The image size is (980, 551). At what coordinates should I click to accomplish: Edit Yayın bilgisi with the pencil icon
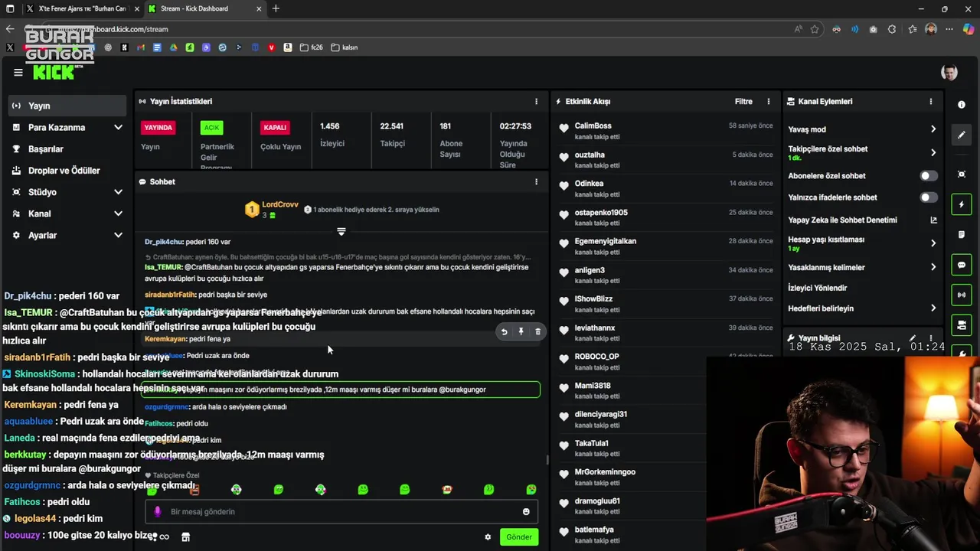click(913, 338)
